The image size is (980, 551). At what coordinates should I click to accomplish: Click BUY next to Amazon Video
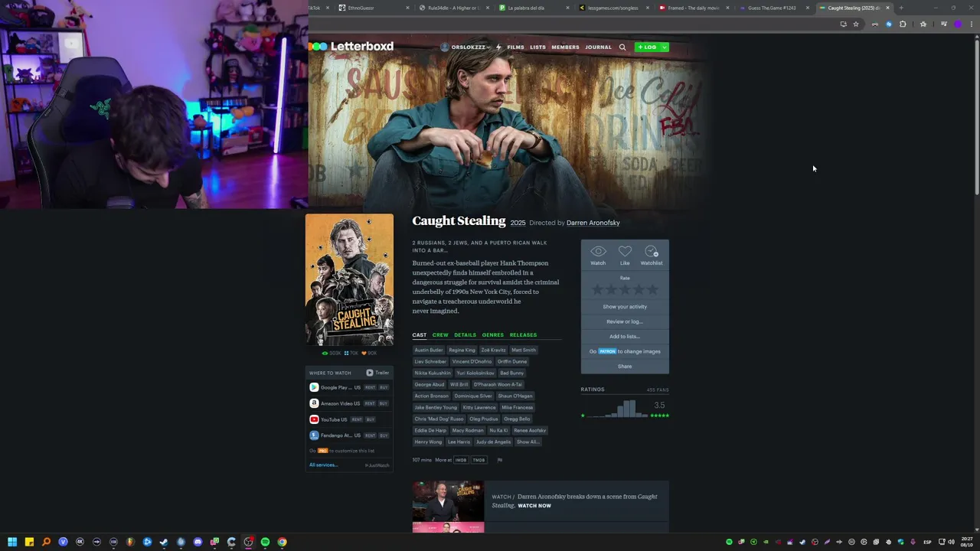coord(384,403)
